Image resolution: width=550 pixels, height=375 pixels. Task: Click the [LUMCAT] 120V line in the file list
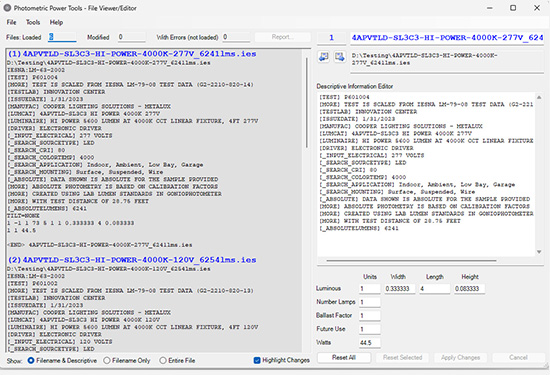pos(83,320)
